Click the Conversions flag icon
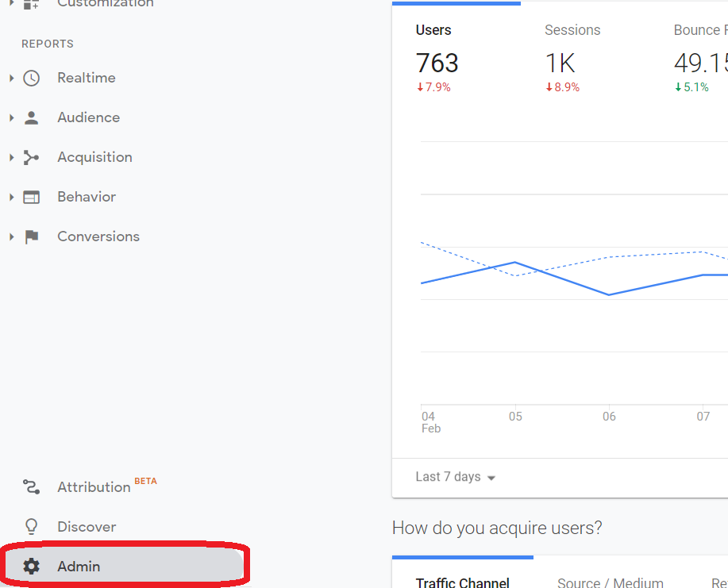The height and width of the screenshot is (588, 728). coord(32,236)
